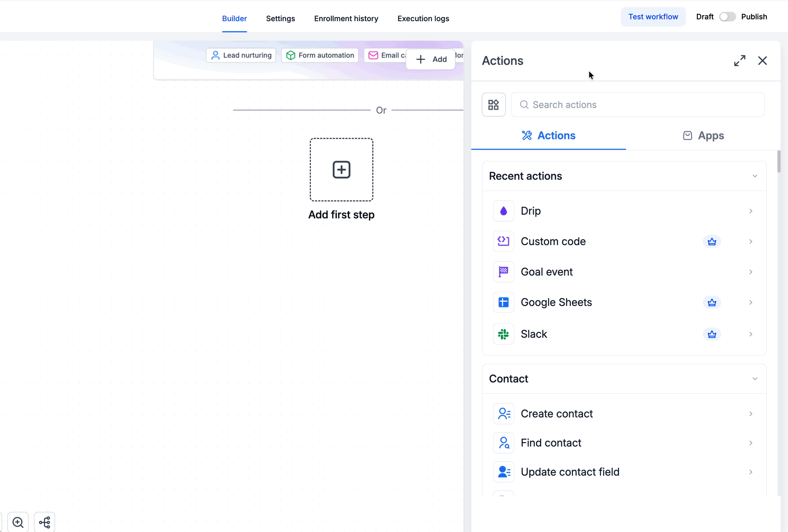Click the auto-layout workflow icon
This screenshot has height=532, width=788.
click(x=44, y=522)
